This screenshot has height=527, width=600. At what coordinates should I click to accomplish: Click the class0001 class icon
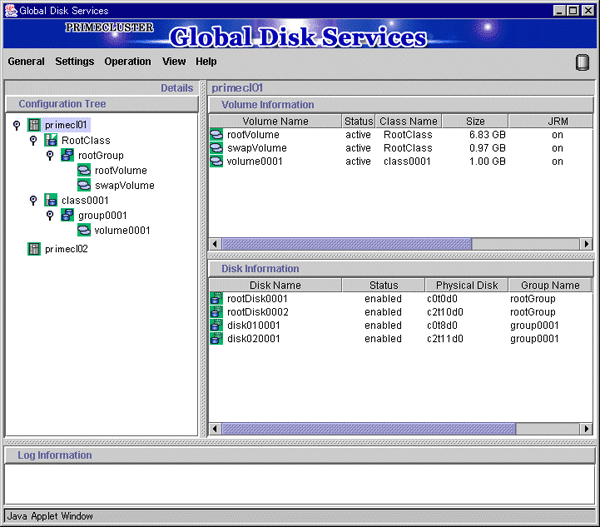(51, 200)
